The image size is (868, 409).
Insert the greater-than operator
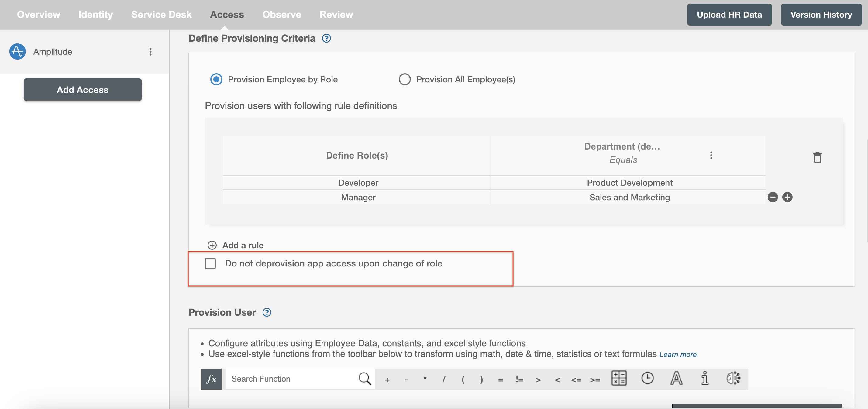point(538,380)
